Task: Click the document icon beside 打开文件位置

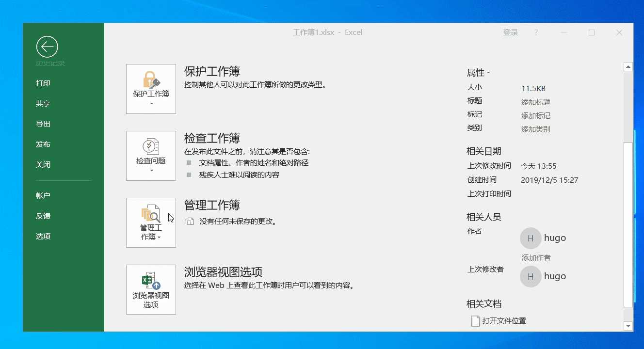Action: point(476,321)
